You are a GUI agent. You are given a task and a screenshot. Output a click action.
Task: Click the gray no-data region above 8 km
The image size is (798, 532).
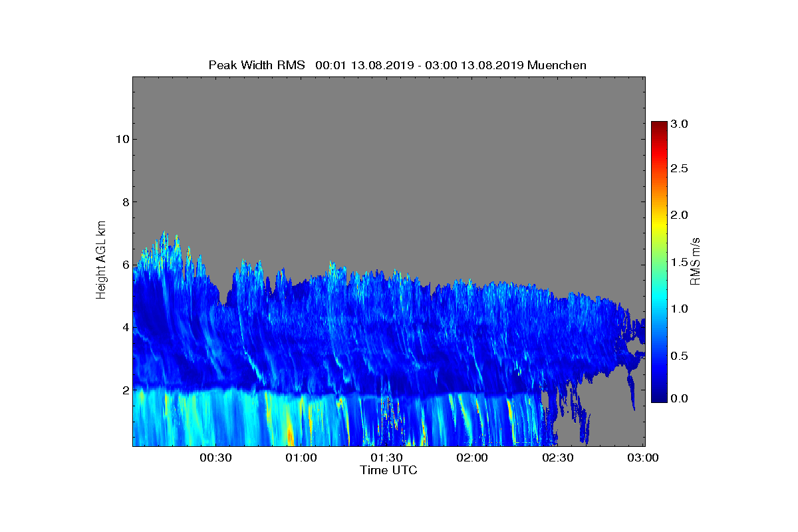tap(389, 140)
